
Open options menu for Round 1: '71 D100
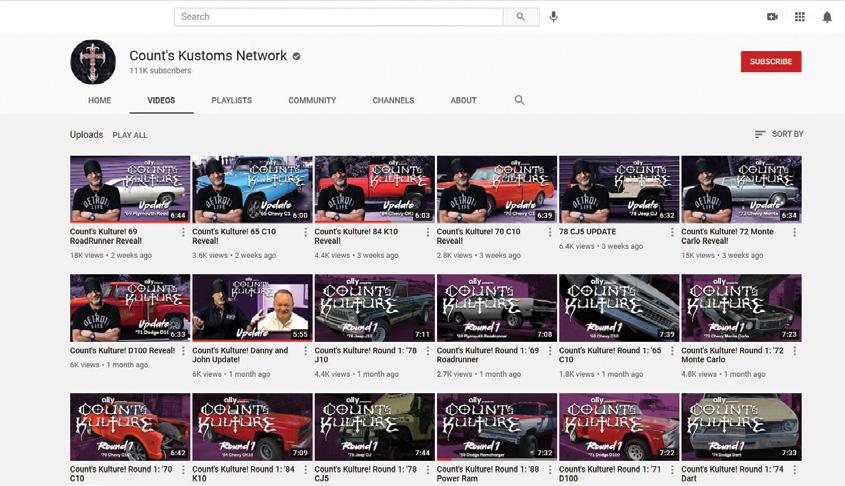[x=673, y=470]
